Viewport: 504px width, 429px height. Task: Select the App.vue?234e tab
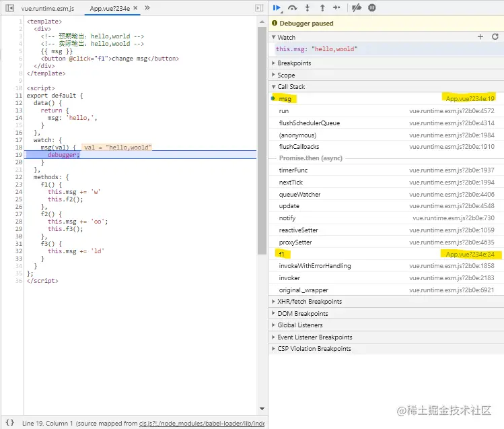[x=110, y=9]
